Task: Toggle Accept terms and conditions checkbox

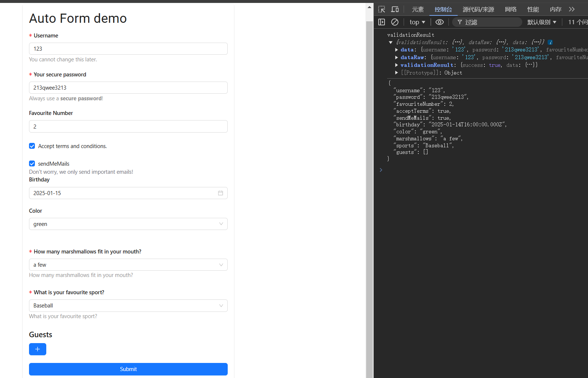Action: 32,146
